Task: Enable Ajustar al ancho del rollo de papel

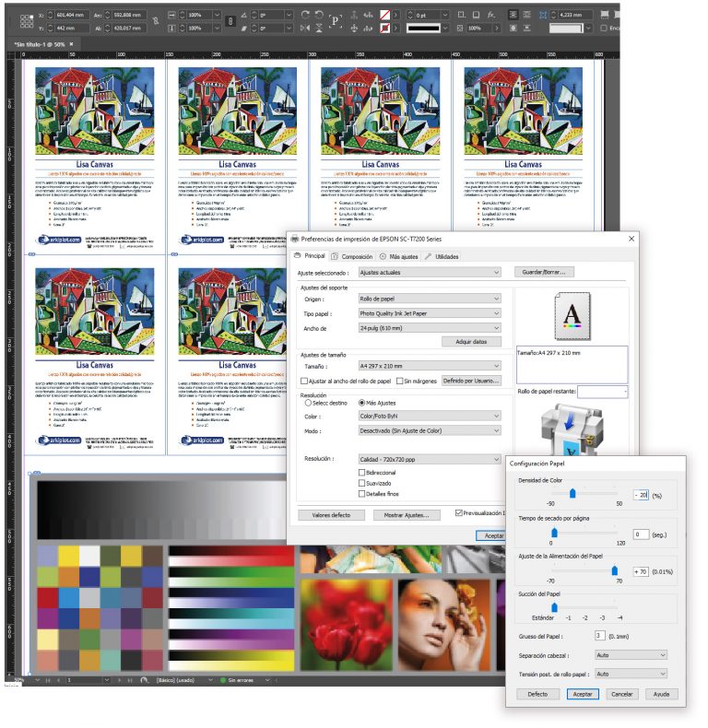Action: [x=304, y=382]
